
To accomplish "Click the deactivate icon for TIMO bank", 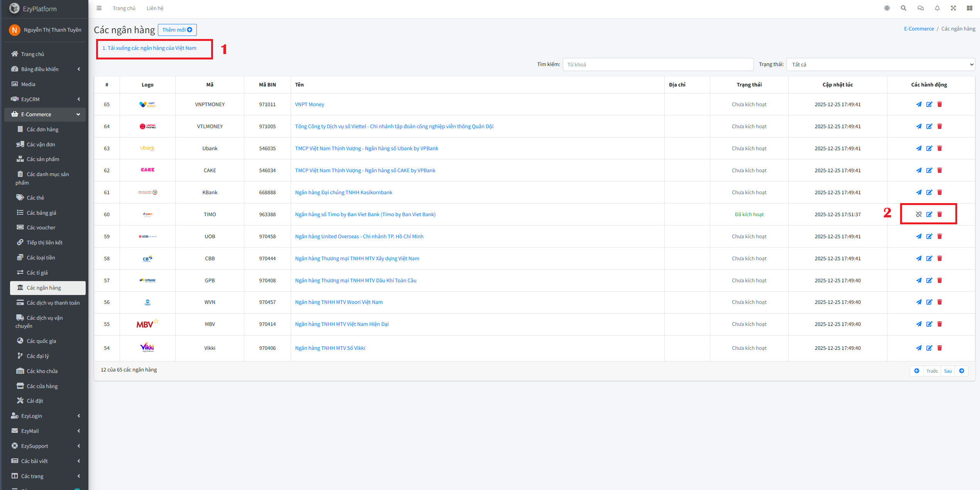I will [919, 214].
